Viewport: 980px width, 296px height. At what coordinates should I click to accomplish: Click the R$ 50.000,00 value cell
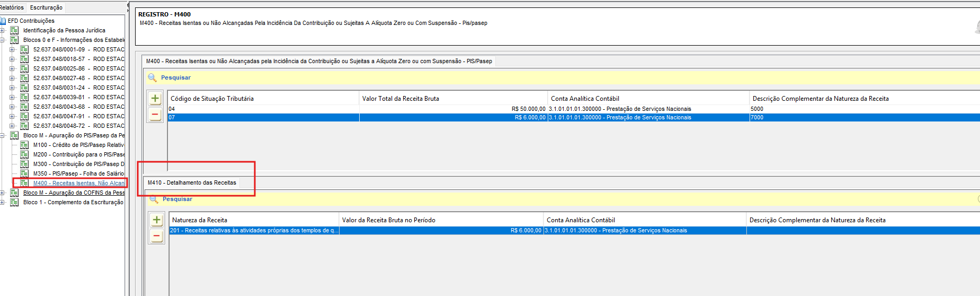453,109
